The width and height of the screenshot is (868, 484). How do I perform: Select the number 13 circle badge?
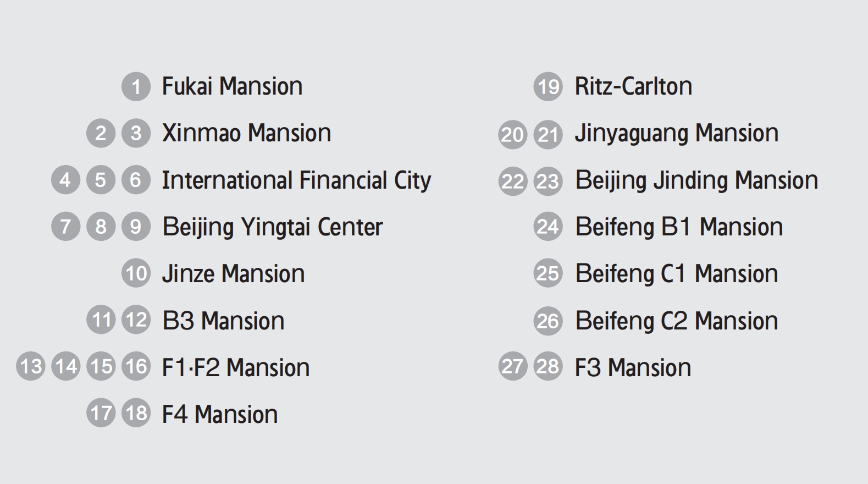[x=30, y=366]
